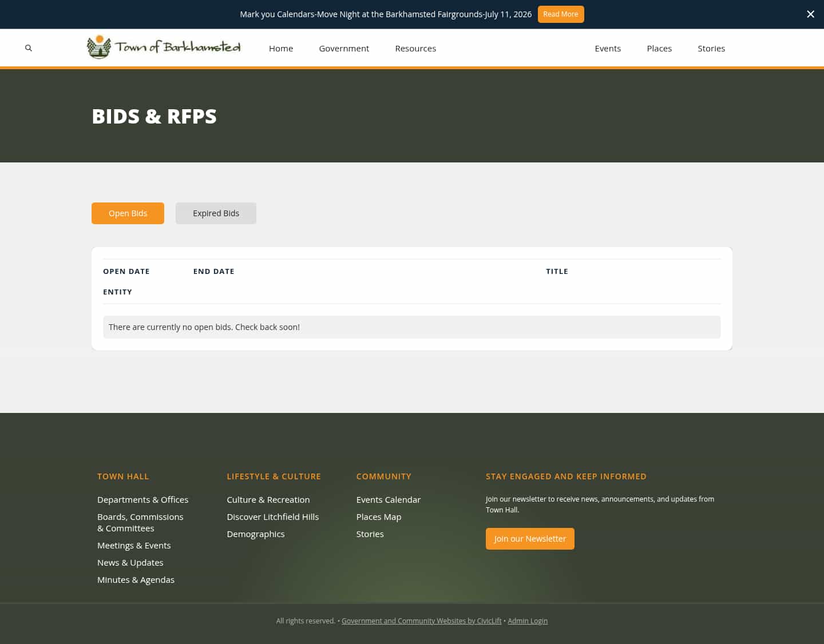Go to the Home menu item
Screen dimensions: 824x644
click(281, 49)
